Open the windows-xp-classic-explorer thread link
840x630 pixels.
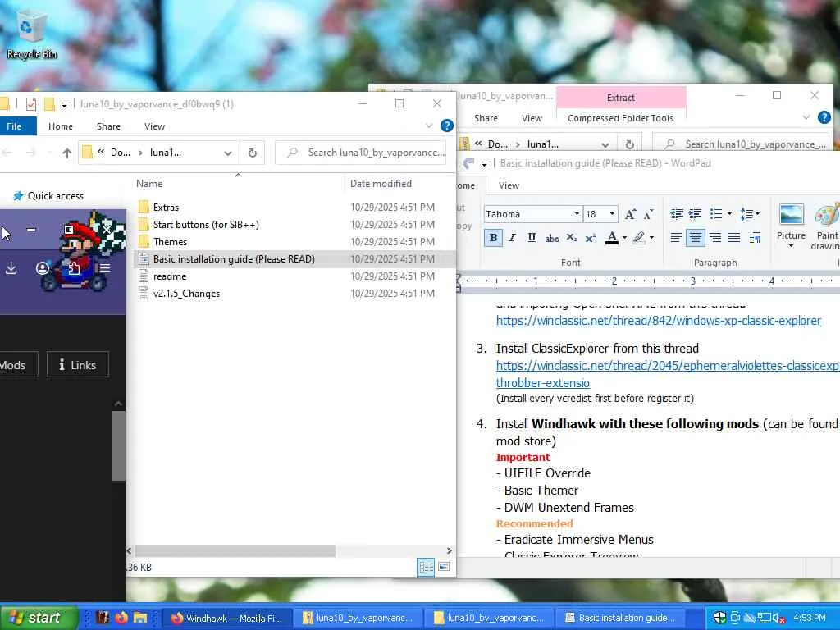coord(659,321)
